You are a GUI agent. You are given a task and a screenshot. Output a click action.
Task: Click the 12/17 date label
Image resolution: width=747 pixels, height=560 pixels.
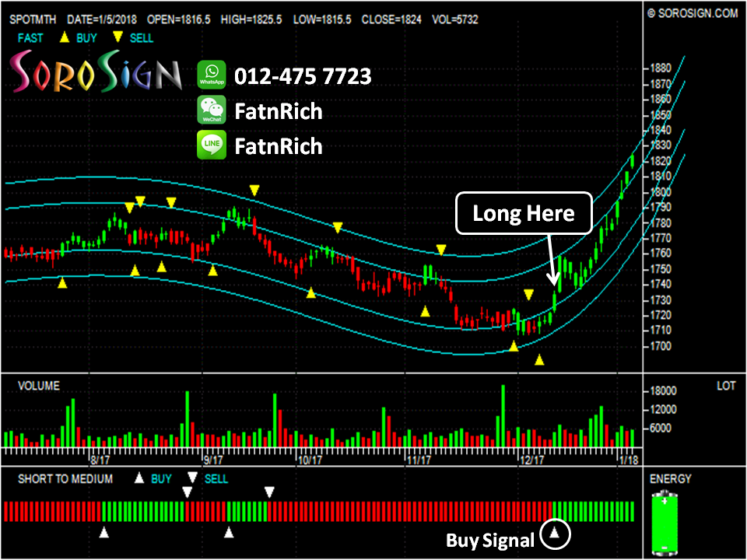tap(531, 460)
